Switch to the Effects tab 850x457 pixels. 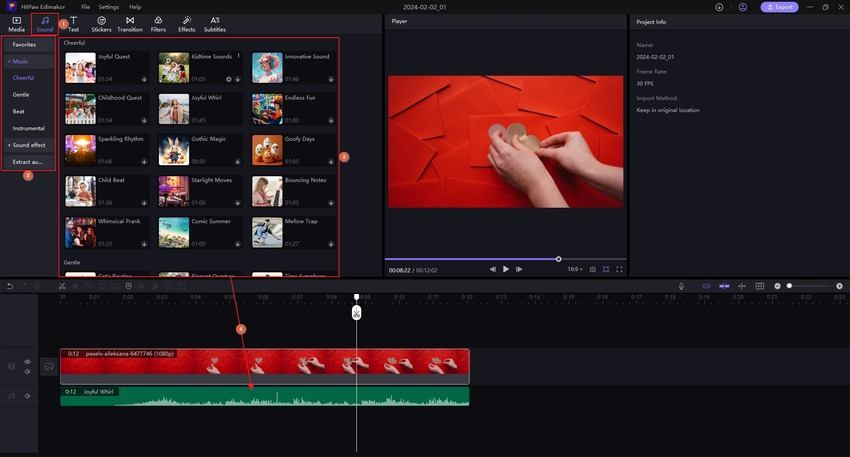pyautogui.click(x=186, y=24)
